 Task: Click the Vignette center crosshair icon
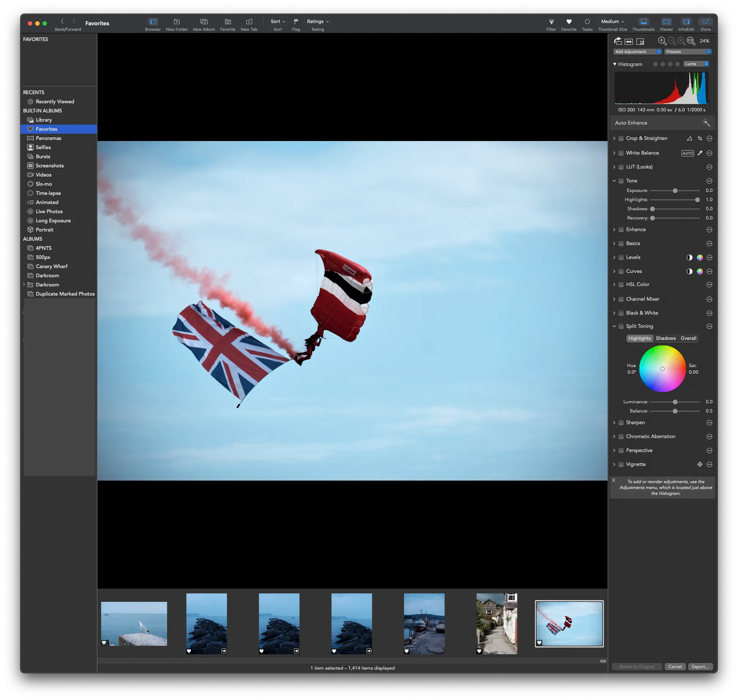pos(700,464)
